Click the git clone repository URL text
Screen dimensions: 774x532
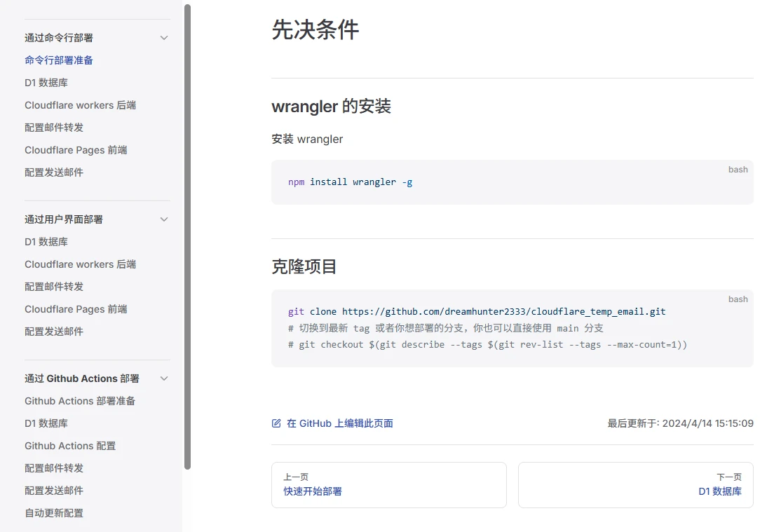pos(503,311)
